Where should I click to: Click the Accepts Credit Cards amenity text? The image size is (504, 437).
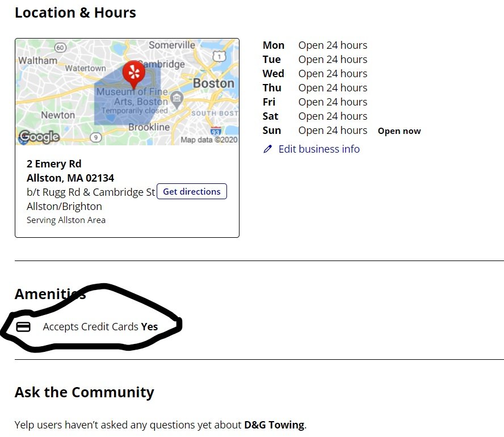tap(91, 327)
